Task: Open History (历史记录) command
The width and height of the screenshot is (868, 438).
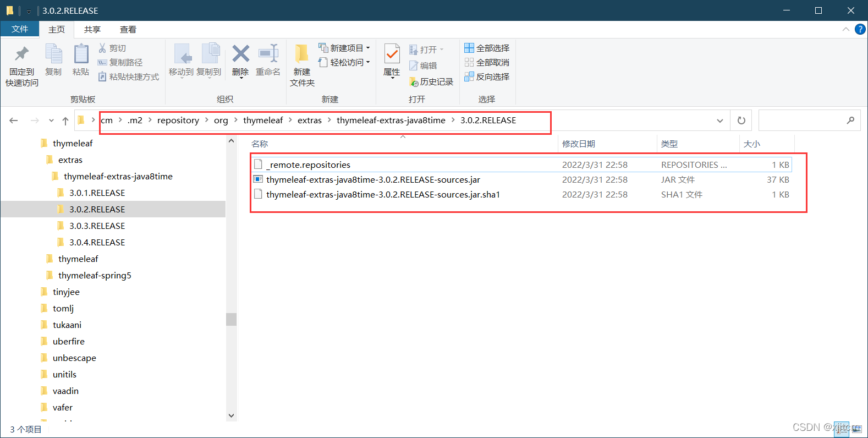Action: 431,82
